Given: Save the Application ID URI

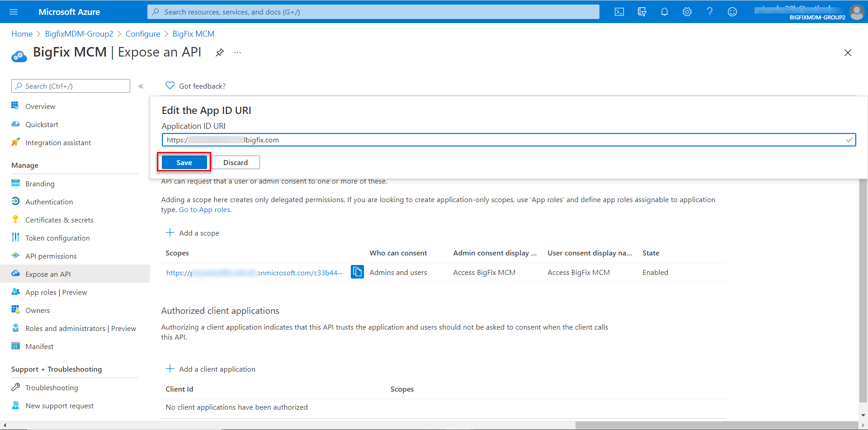Looking at the screenshot, I should 184,162.
